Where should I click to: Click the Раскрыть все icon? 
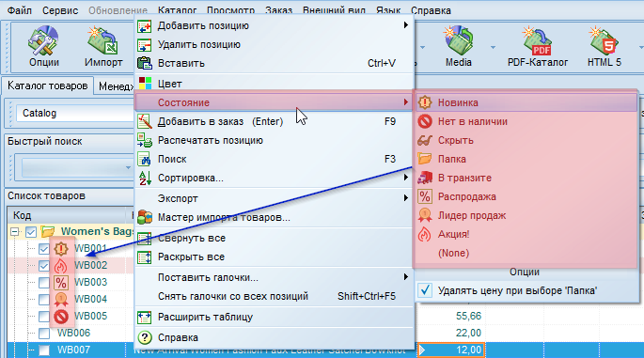point(145,257)
